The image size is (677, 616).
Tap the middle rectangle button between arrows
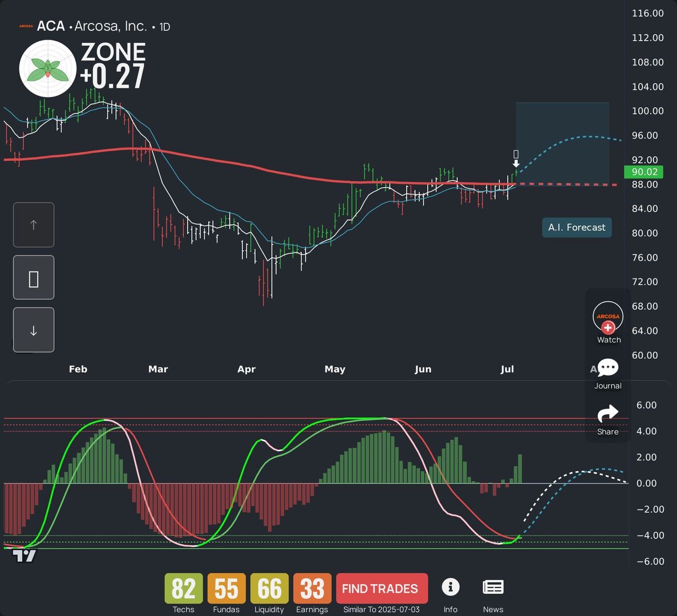[34, 278]
